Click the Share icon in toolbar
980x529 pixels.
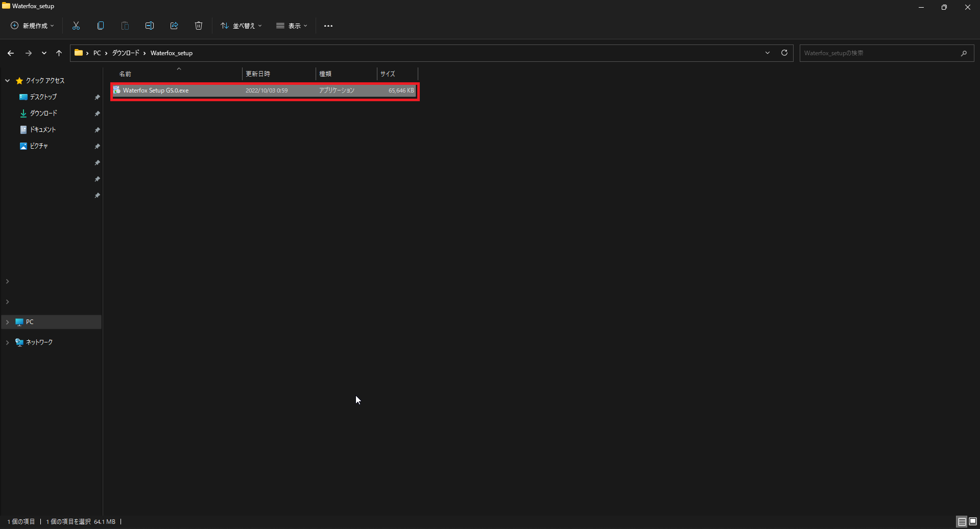click(174, 26)
